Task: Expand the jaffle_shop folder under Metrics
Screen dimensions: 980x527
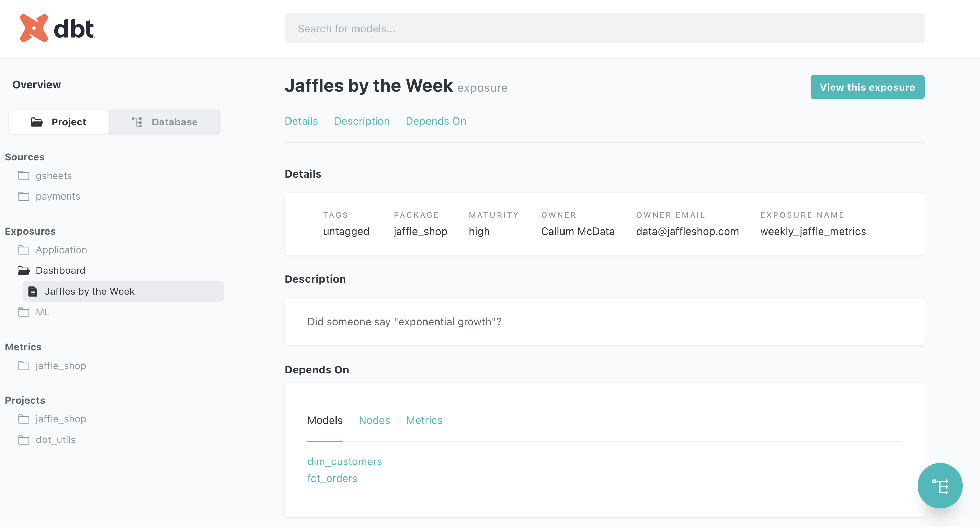Action: [x=61, y=366]
